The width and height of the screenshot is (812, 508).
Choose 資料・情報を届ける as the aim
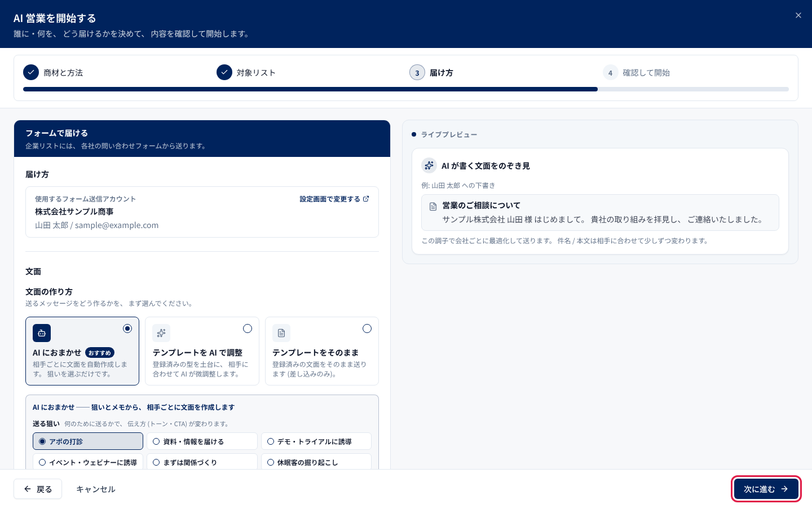click(202, 441)
